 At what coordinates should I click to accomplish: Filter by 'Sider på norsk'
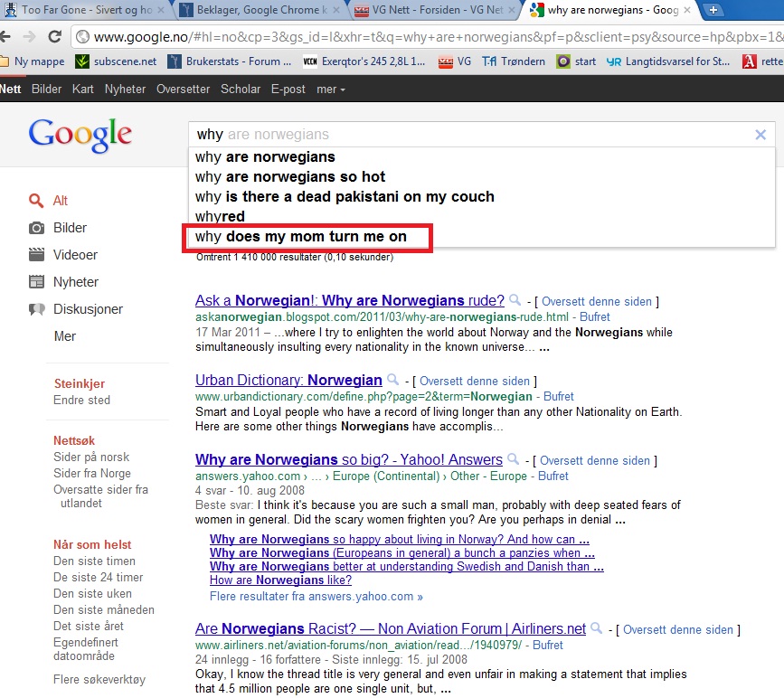click(x=91, y=457)
